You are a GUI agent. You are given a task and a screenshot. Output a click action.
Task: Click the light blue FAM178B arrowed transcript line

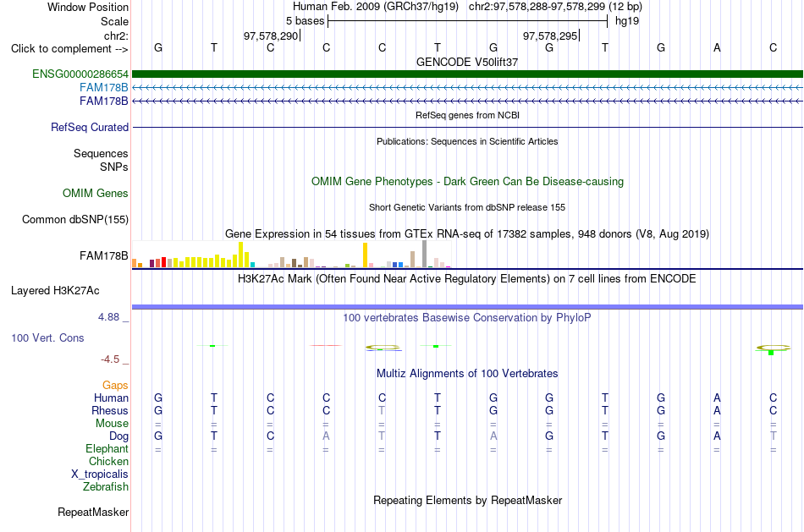click(x=467, y=88)
